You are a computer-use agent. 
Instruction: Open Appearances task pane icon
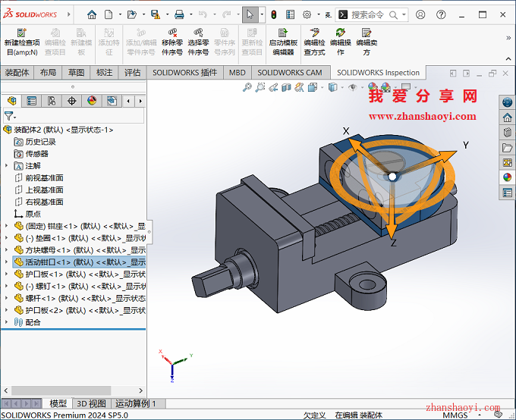[507, 177]
